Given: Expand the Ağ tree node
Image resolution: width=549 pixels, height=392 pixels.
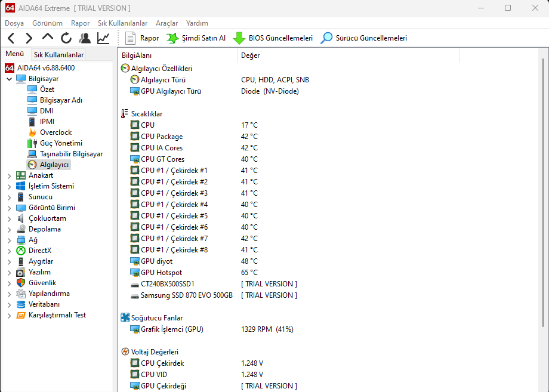Looking at the screenshot, I should pyautogui.click(x=9, y=240).
